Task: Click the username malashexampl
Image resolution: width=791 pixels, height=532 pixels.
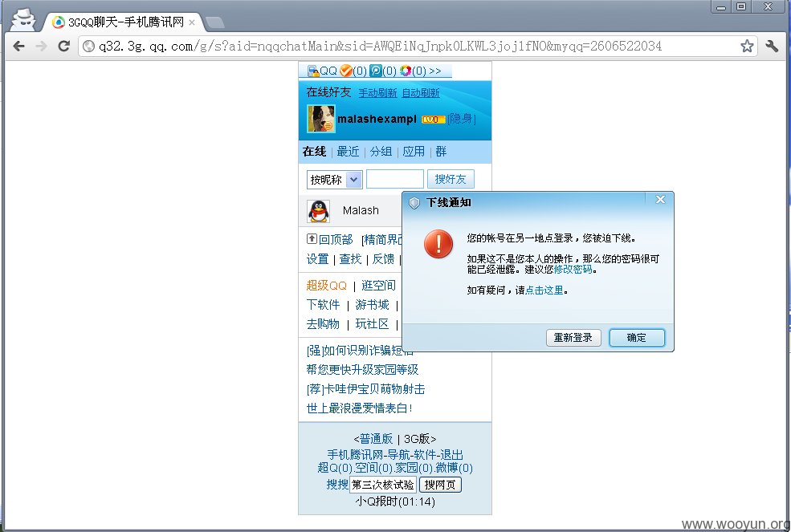Action: click(377, 119)
